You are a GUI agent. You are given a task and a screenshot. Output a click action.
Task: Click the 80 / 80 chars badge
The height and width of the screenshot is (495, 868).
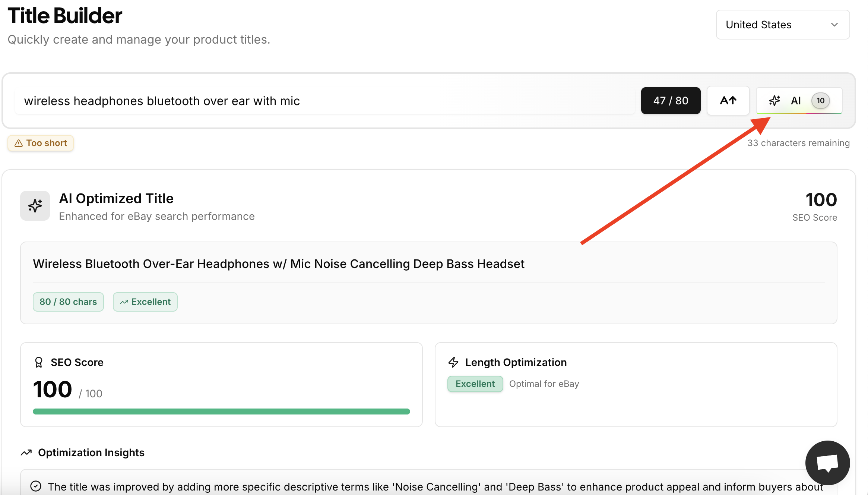(x=68, y=302)
